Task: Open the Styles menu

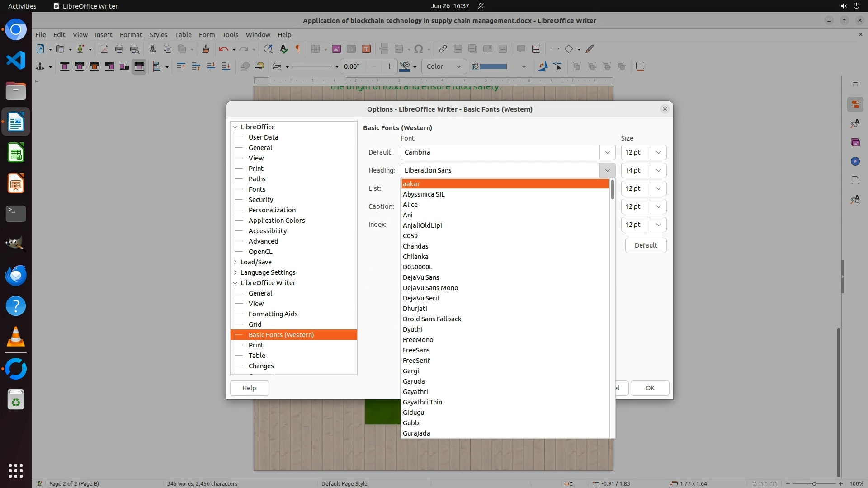Action: pos(158,34)
